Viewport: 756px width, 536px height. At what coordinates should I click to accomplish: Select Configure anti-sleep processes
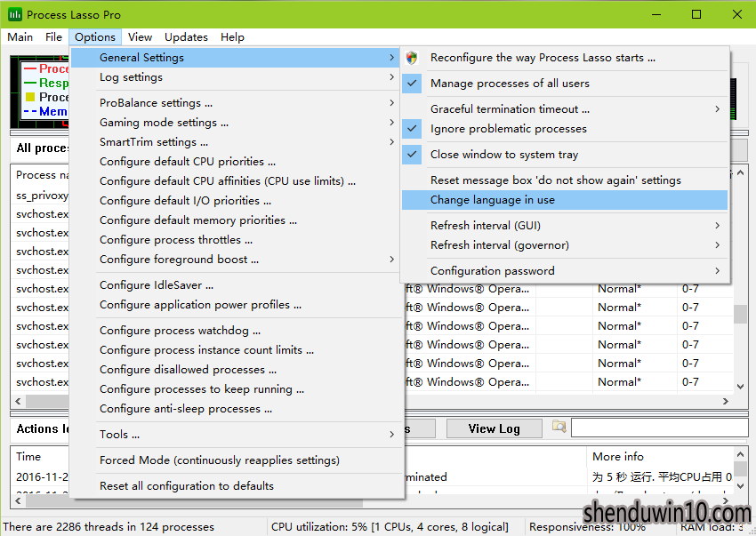click(x=236, y=409)
